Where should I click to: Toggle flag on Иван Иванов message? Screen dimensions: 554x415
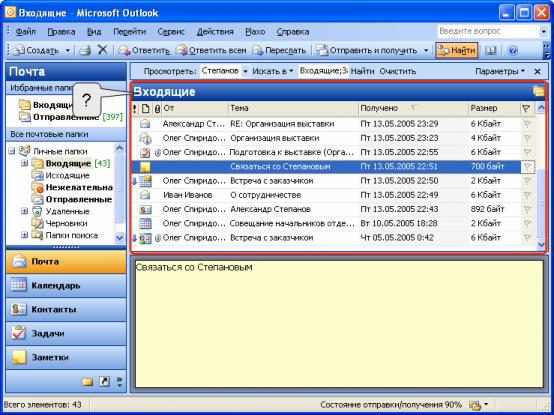(x=527, y=195)
